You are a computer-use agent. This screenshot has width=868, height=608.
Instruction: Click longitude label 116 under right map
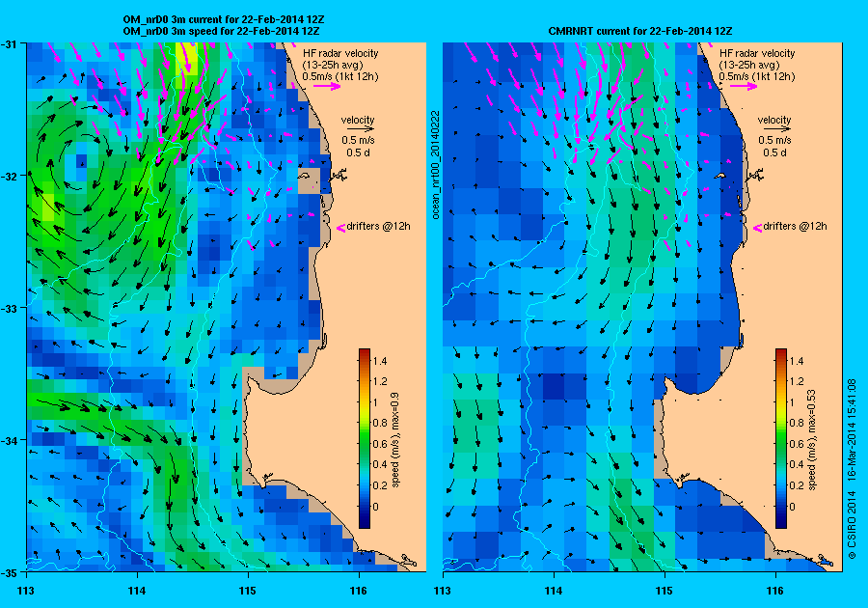(775, 591)
